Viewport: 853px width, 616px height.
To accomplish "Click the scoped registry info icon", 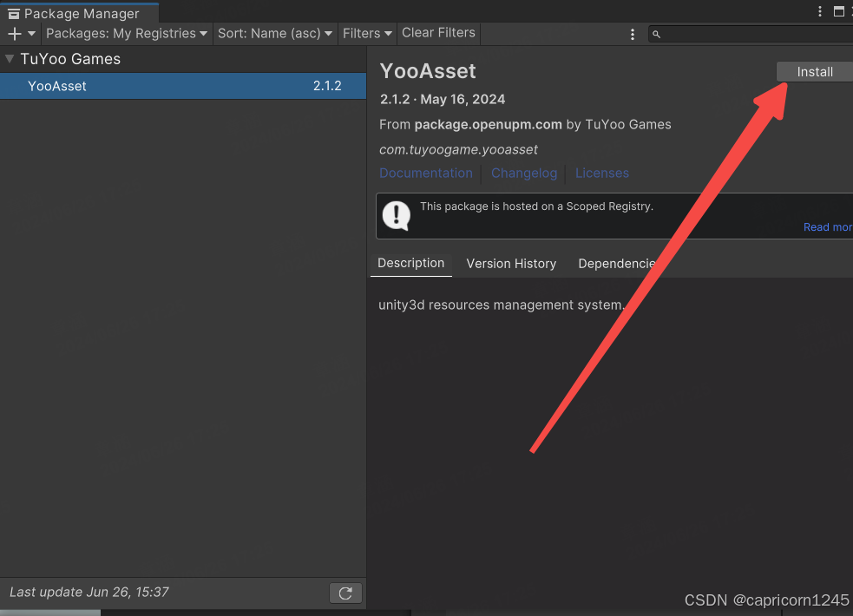I will click(397, 215).
